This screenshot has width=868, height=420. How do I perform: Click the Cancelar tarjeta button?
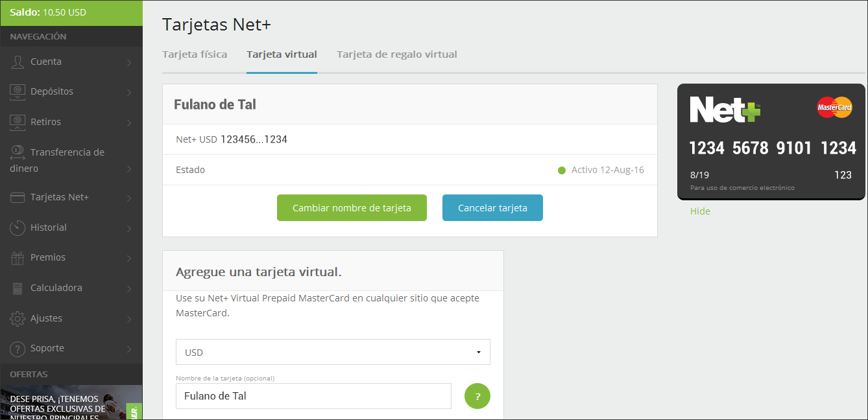coord(492,208)
